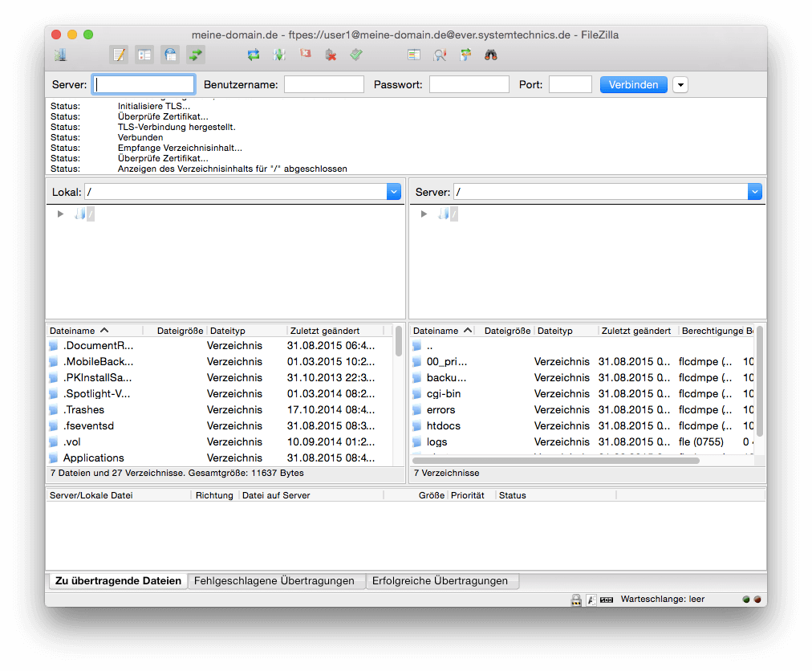Select the local .vol folder
This screenshot has height=671, width=812.
220,442
